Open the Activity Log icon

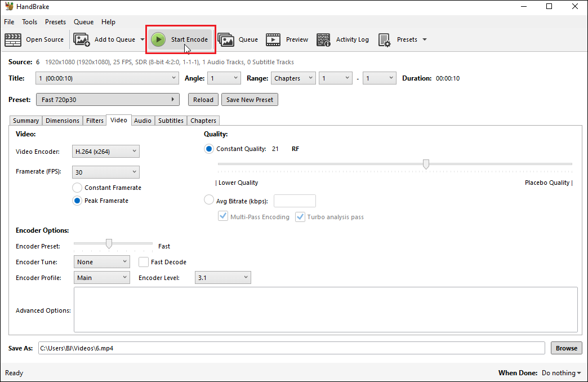click(x=323, y=39)
